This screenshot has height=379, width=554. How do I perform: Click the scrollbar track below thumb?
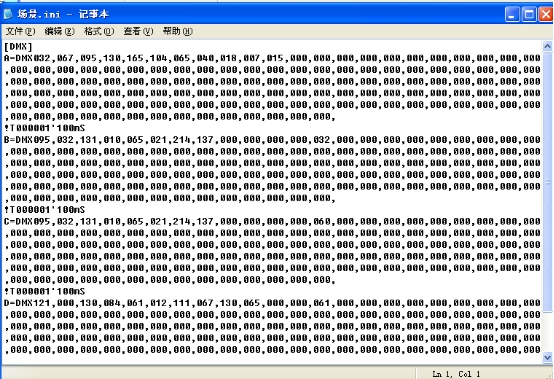547,332
